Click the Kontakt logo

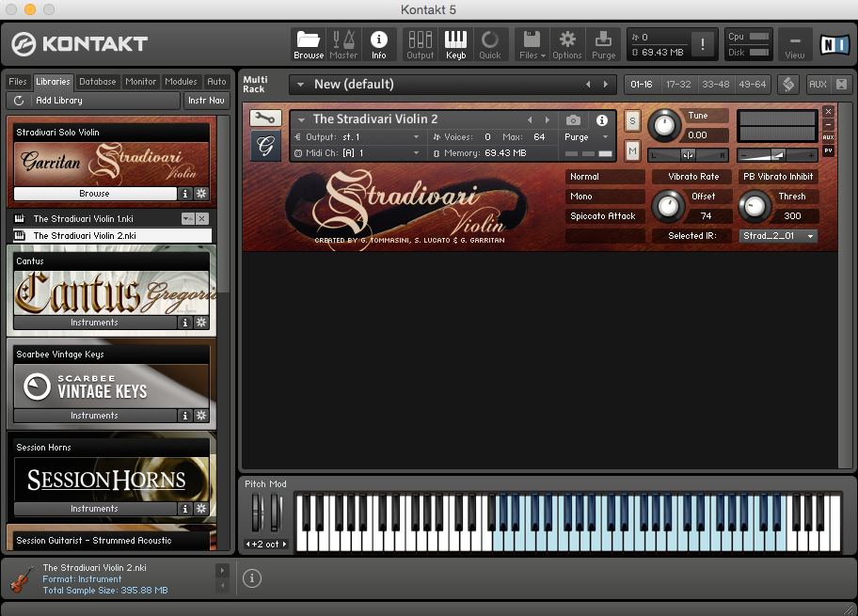(80, 44)
